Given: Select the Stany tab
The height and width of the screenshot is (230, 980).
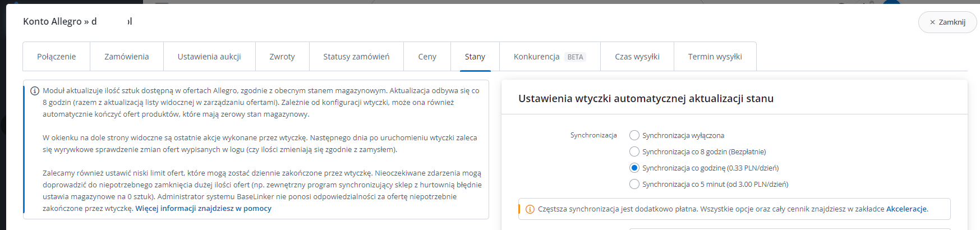Looking at the screenshot, I should point(475,57).
